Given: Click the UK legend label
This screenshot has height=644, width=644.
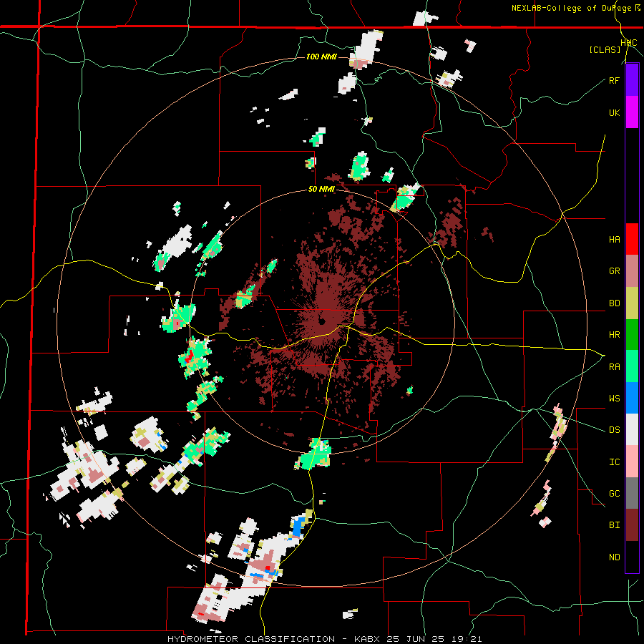Looking at the screenshot, I should [x=614, y=112].
